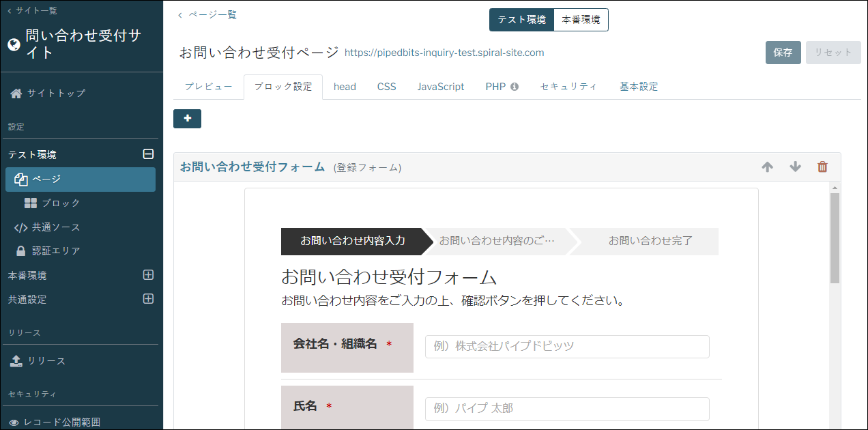Open the CSS tab

[386, 87]
